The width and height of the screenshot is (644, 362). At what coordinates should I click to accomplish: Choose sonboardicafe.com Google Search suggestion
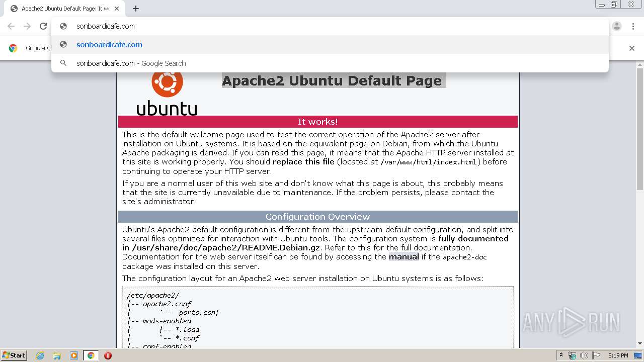coord(330,63)
